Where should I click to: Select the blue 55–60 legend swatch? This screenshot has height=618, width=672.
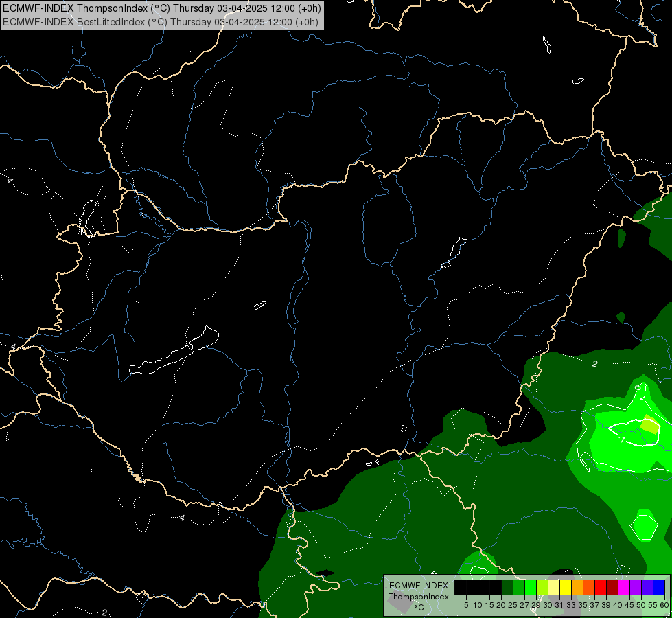[659, 587]
